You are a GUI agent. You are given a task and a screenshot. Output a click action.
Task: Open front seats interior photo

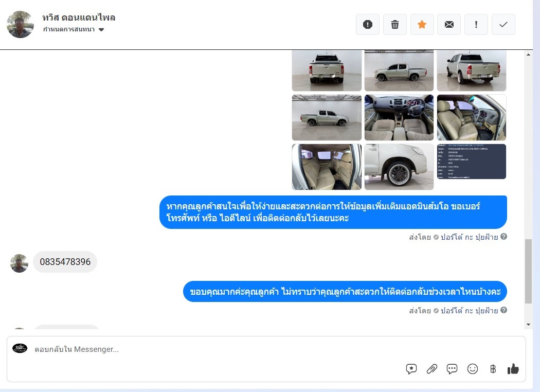tap(472, 117)
